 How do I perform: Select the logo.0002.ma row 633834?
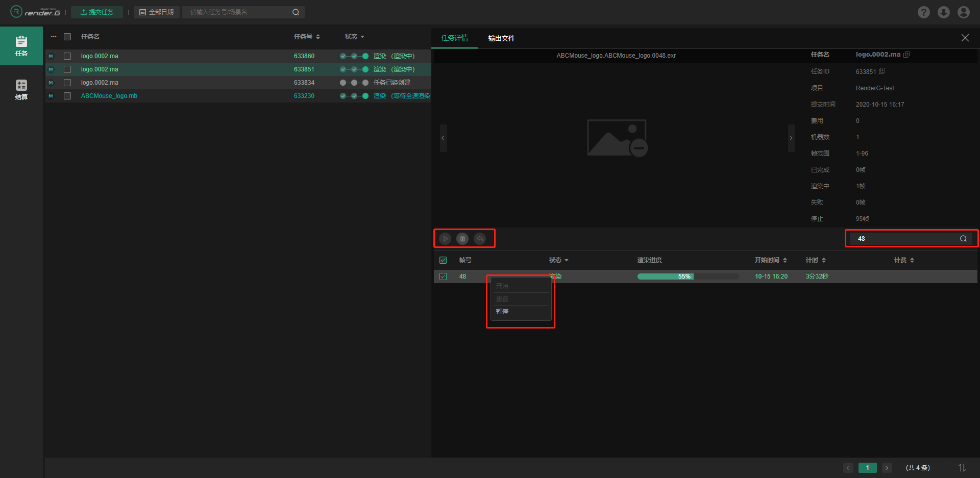(238, 83)
